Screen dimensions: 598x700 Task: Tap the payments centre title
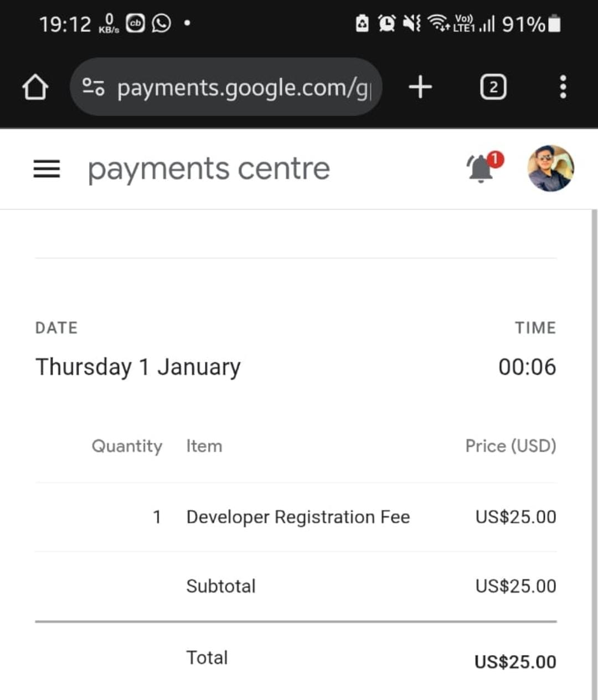(209, 169)
